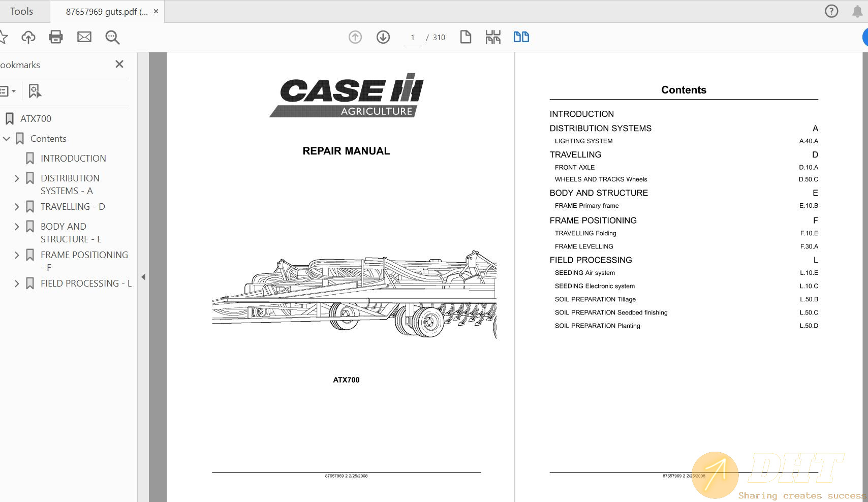Select FIELD PROCESSING - L bookmark
Viewport: 868px width, 502px height.
(x=86, y=284)
